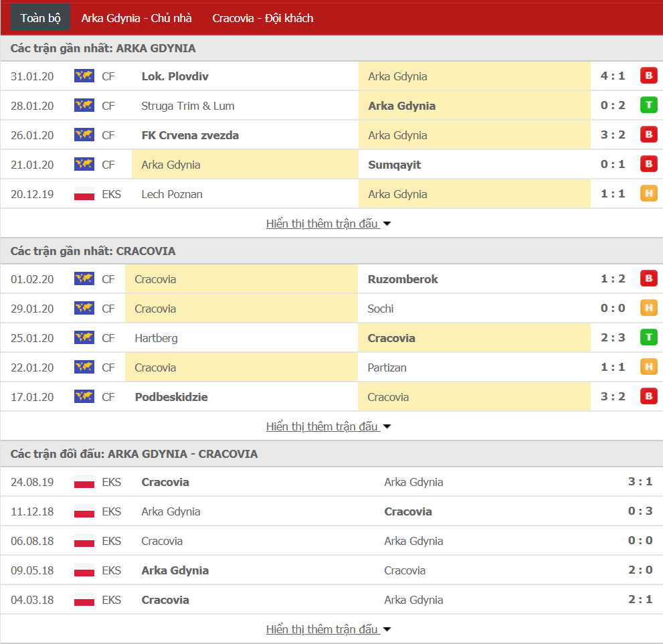Click EKS league label on 20.12.19 row
Screen dimensions: 663x644
point(112,194)
